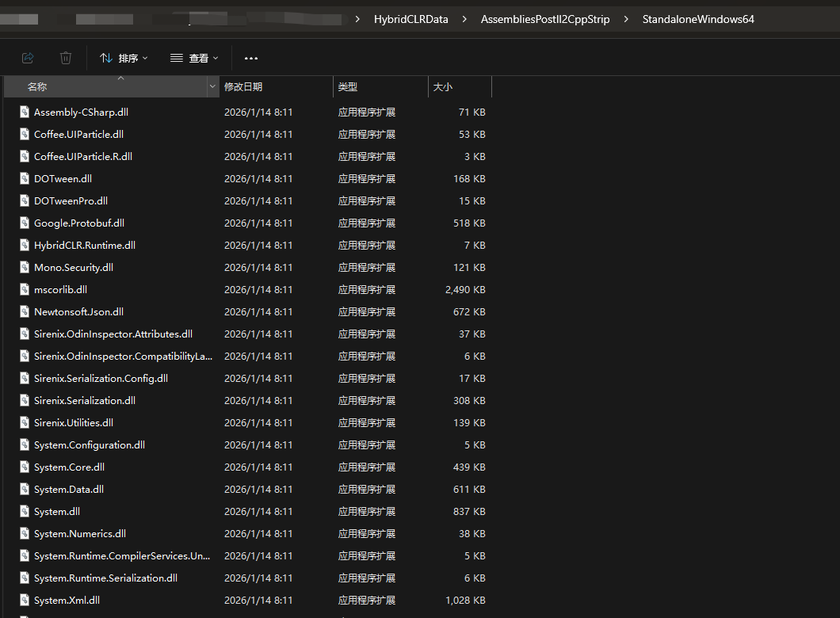Select file name Sirenix.Serialization.dll
The height and width of the screenshot is (618, 840).
[x=85, y=401]
